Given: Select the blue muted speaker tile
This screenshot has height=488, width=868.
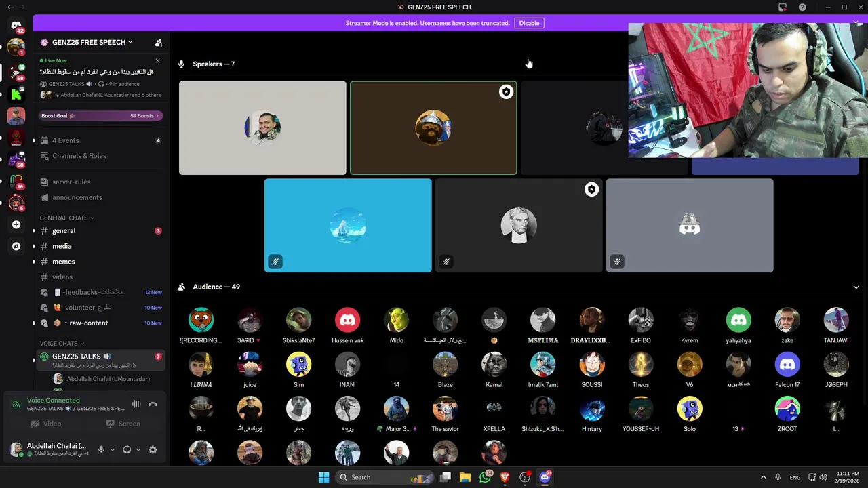Looking at the screenshot, I should click(x=348, y=225).
